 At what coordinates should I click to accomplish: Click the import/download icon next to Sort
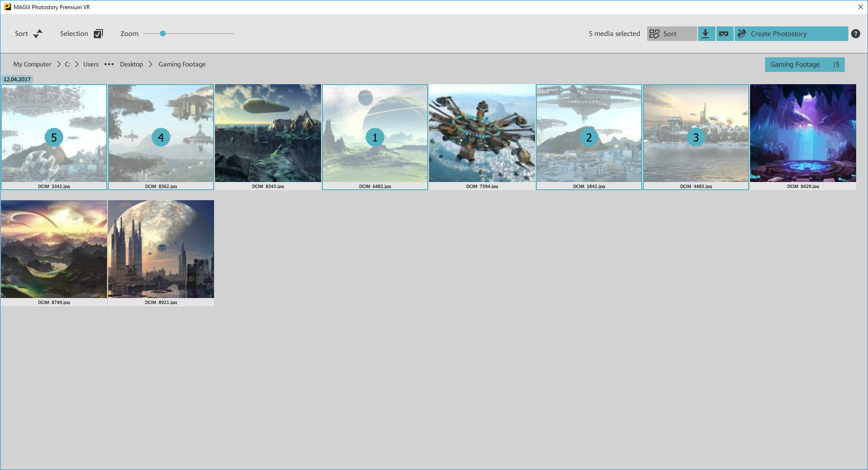pos(706,33)
